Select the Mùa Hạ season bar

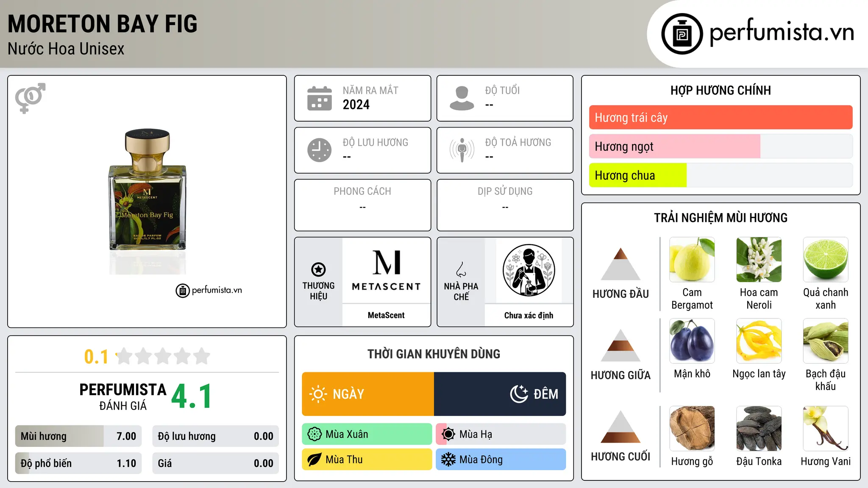point(501,434)
